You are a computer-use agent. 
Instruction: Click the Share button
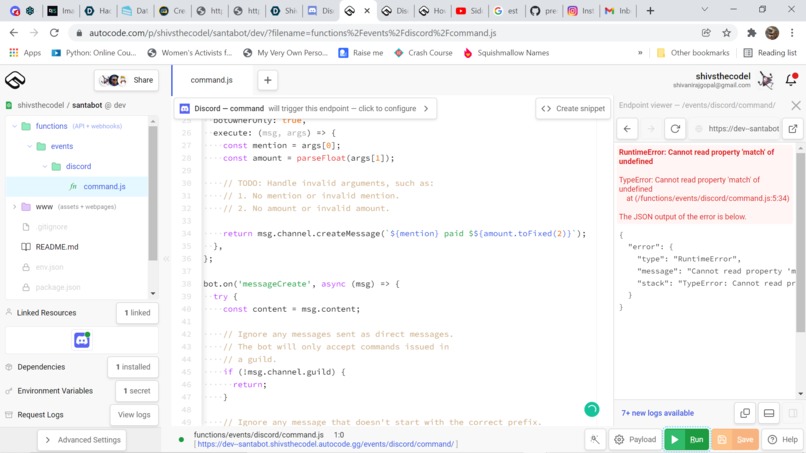coord(126,80)
